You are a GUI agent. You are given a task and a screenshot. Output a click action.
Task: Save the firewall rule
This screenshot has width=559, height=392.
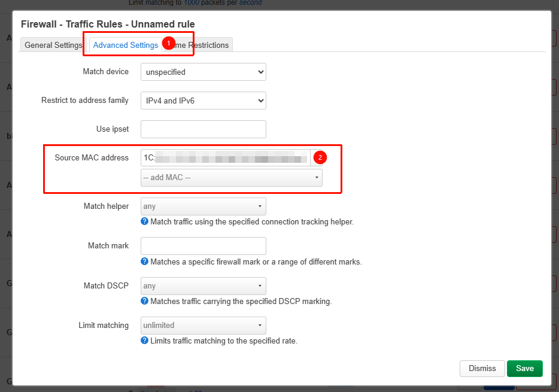pos(524,368)
